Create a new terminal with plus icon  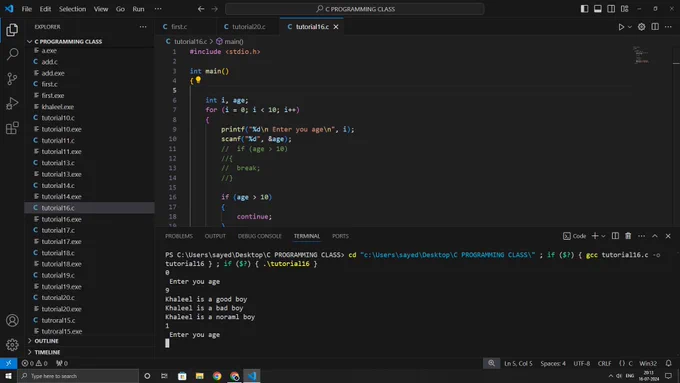[x=595, y=236]
